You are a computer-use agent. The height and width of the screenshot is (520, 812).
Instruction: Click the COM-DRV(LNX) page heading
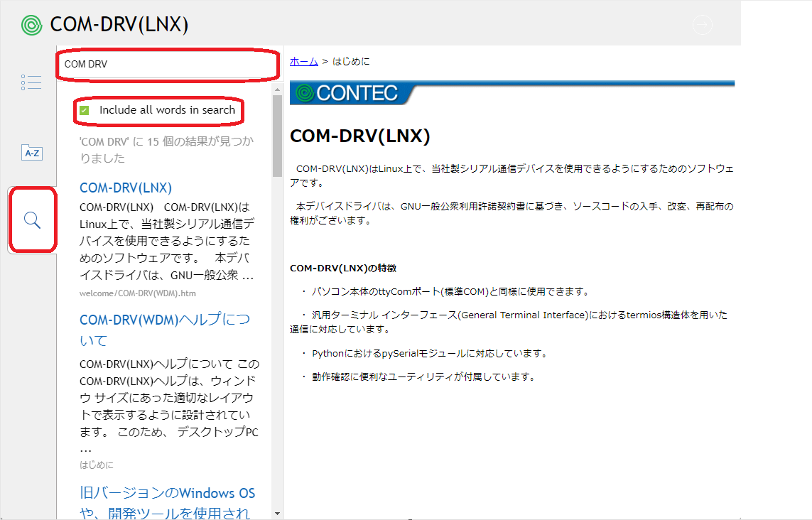pyautogui.click(x=360, y=136)
